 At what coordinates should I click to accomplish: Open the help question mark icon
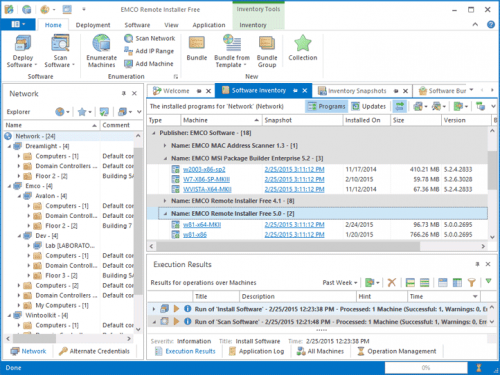click(491, 24)
